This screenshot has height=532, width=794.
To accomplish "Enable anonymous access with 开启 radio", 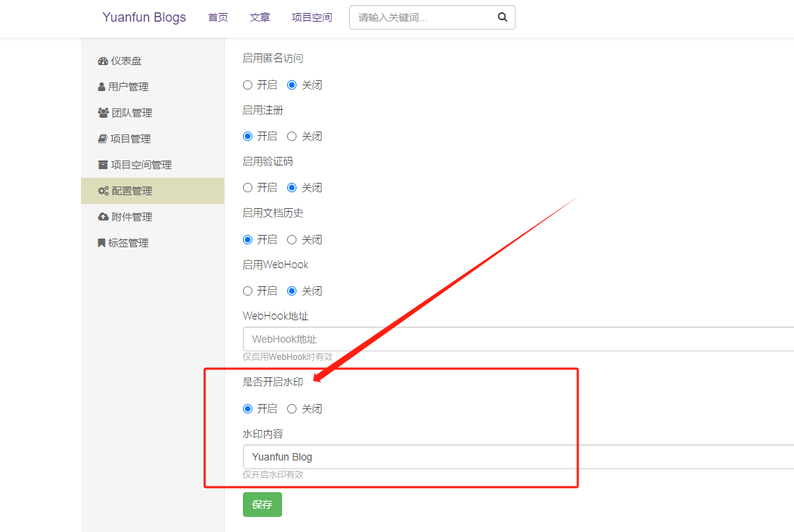I will [x=248, y=85].
